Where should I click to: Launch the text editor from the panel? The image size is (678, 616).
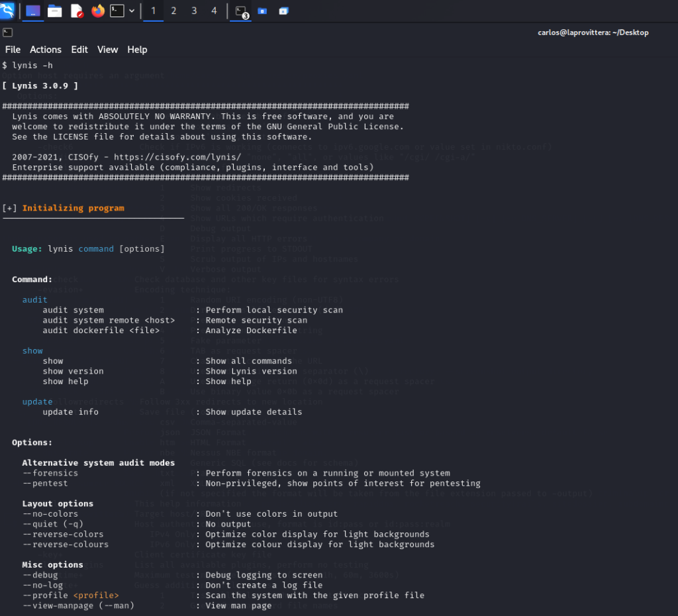[x=76, y=11]
